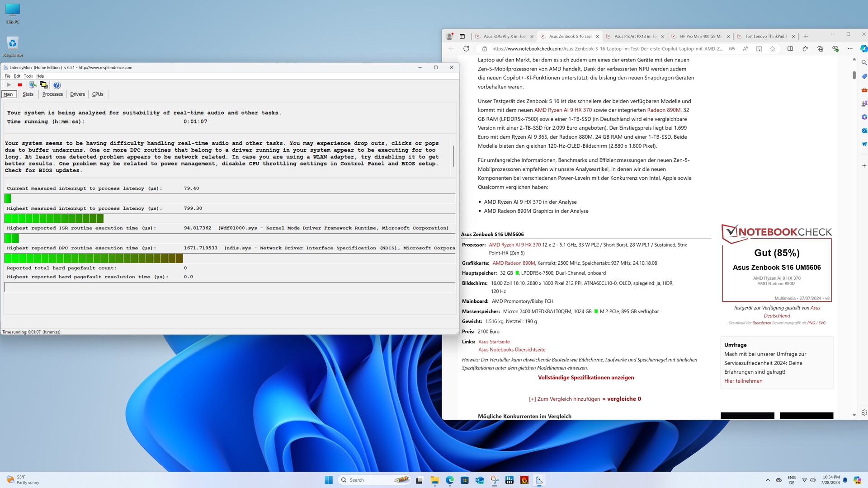This screenshot has height=488, width=868.
Task: Refresh the notebookcheck page in Edge
Action: pyautogui.click(x=466, y=49)
